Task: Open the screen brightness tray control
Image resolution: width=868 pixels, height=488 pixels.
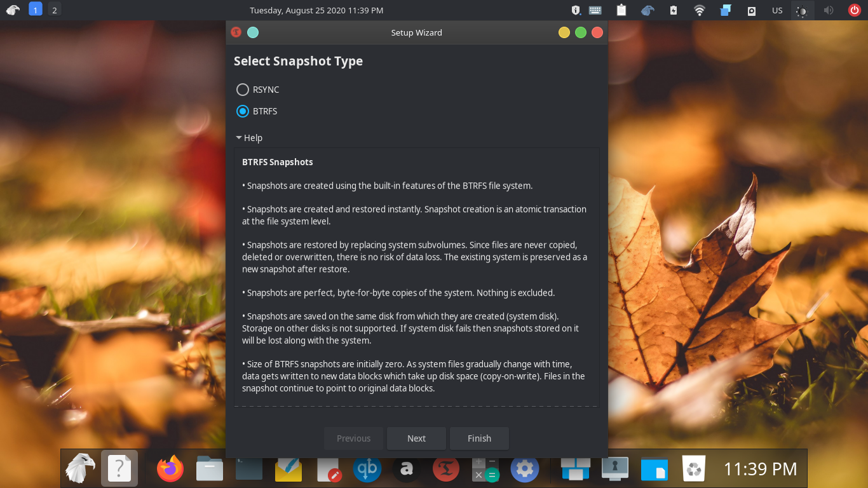Action: click(803, 10)
